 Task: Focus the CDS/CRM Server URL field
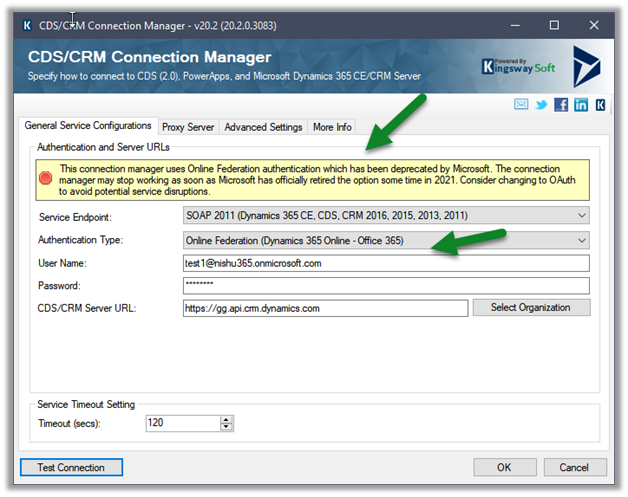click(325, 308)
